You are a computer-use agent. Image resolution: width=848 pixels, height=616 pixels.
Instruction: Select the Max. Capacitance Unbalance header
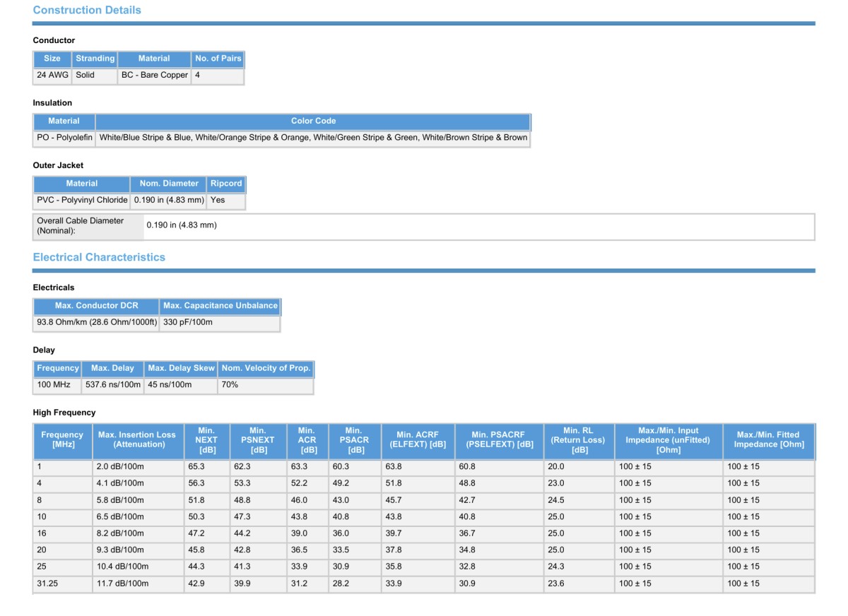pos(220,306)
